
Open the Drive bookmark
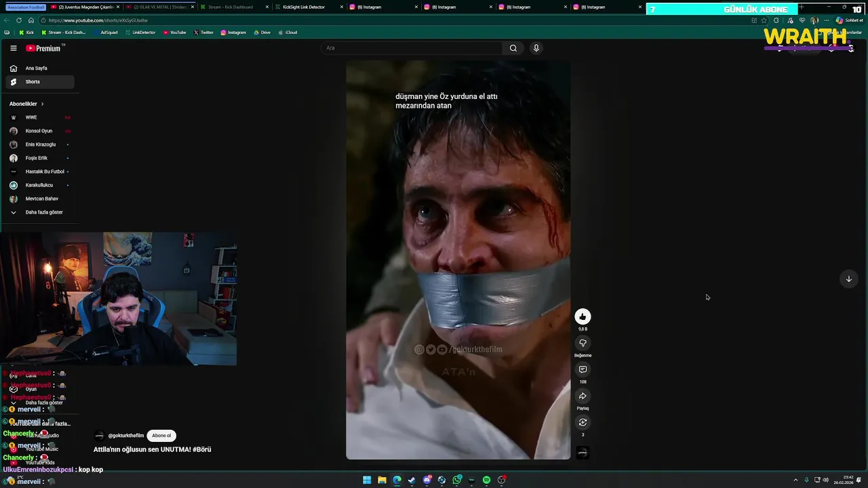click(262, 33)
